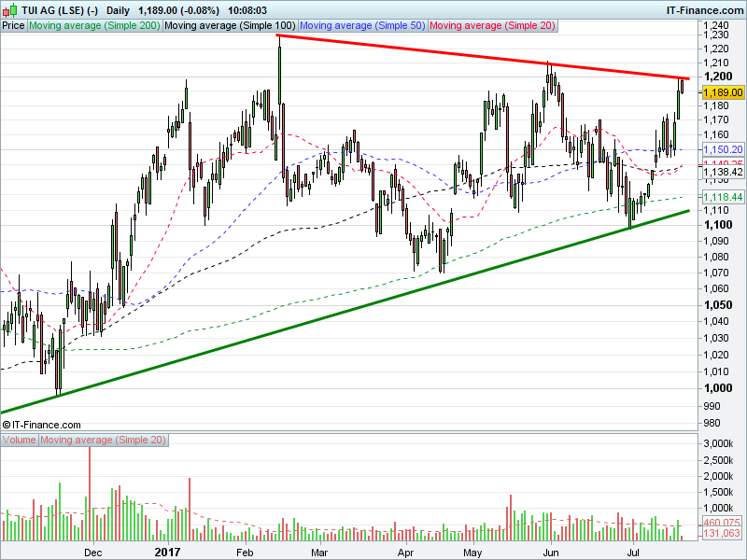Click the 1,200 price axis label
The image size is (747, 560).
click(718, 77)
